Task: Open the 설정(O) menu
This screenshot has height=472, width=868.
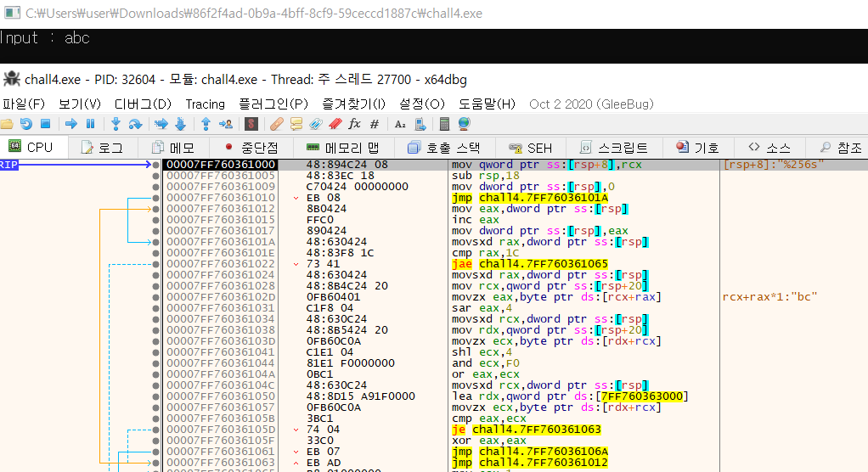Action: coord(422,104)
